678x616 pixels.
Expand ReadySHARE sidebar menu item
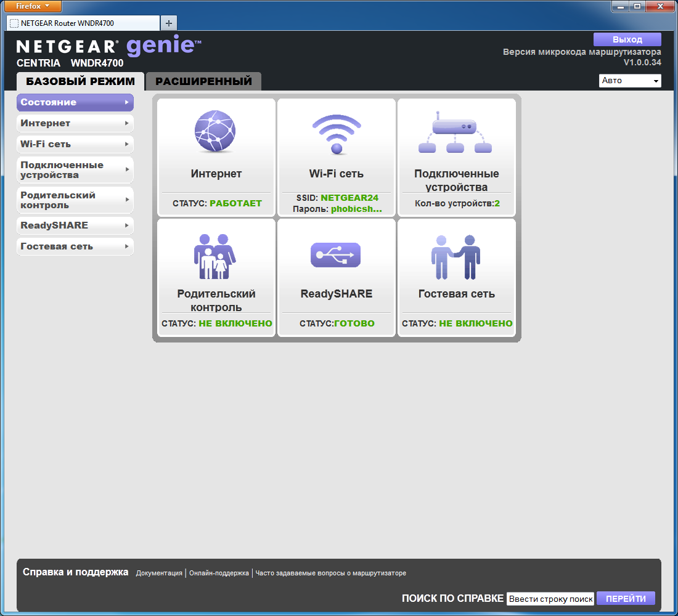(75, 225)
